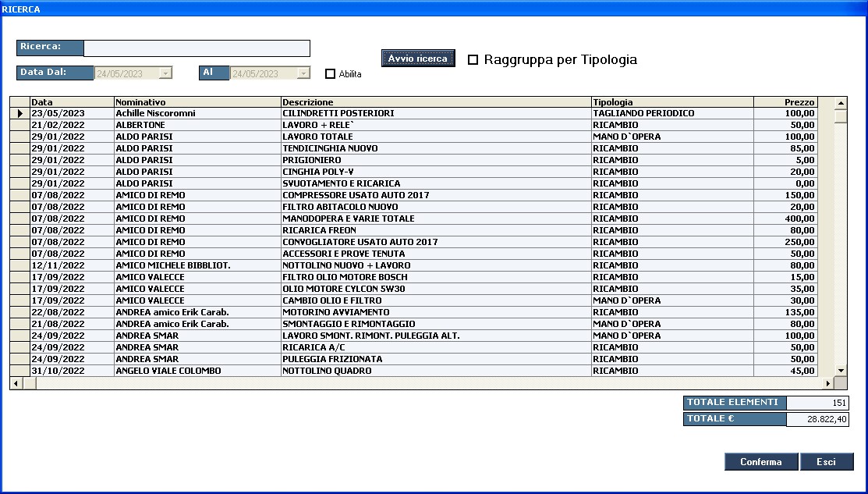Click the vertical scrollbar up arrow

tap(840, 103)
